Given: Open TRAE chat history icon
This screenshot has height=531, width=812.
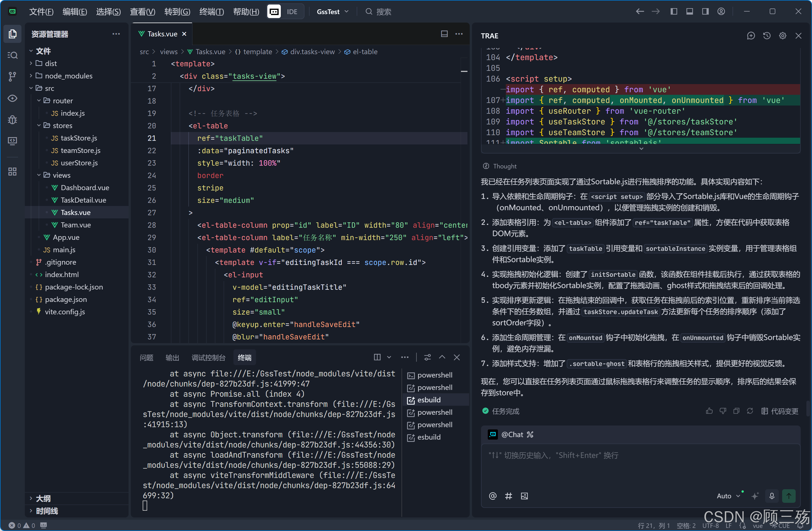Looking at the screenshot, I should coord(767,36).
